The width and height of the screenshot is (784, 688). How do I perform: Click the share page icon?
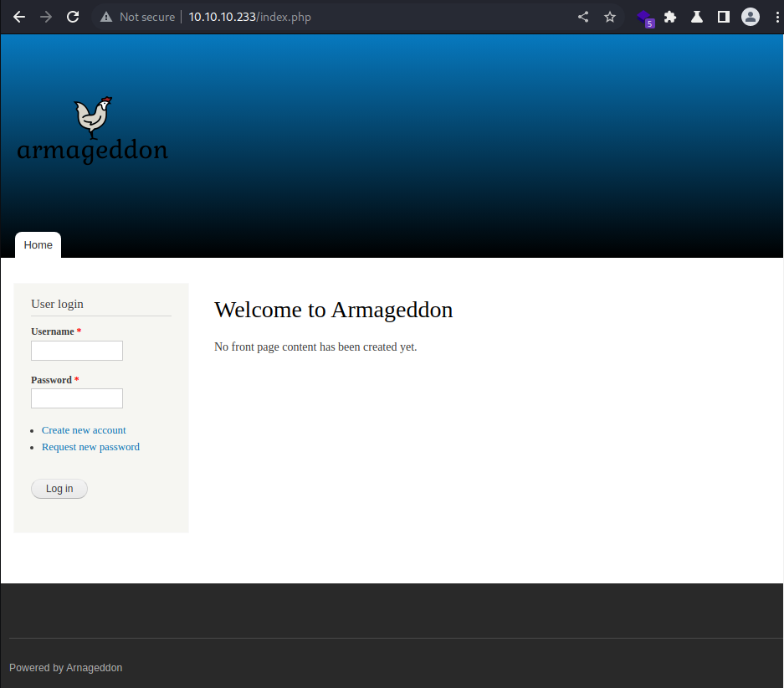tap(583, 17)
